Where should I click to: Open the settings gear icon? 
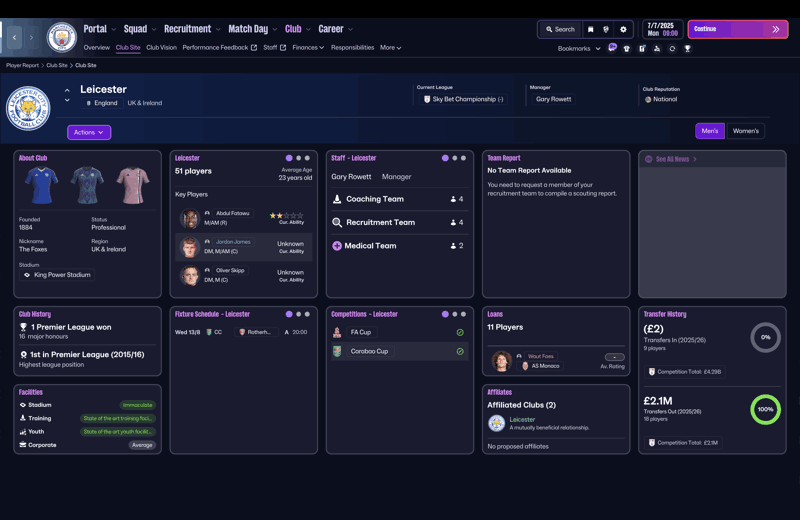pyautogui.click(x=623, y=30)
